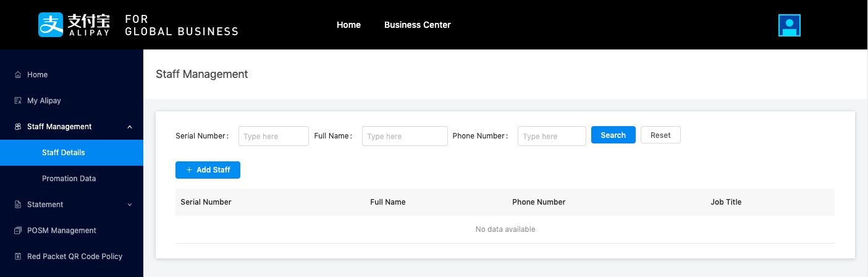Image resolution: width=868 pixels, height=277 pixels.
Task: Open Business Center in top navigation
Action: 417,25
